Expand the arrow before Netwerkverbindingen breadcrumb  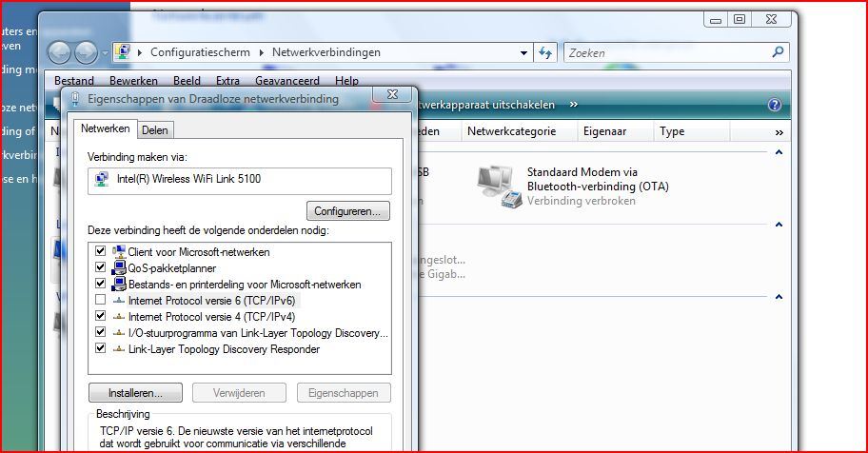[x=262, y=52]
